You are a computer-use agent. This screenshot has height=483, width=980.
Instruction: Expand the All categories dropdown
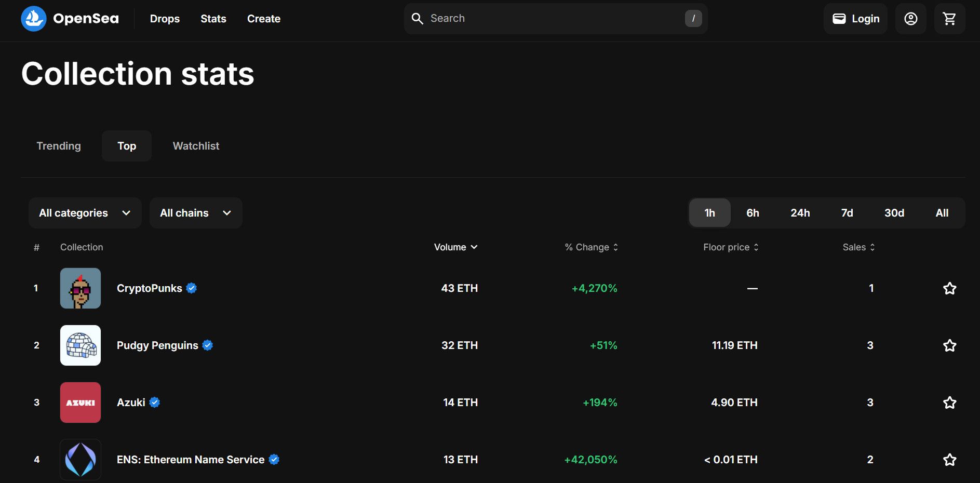85,213
